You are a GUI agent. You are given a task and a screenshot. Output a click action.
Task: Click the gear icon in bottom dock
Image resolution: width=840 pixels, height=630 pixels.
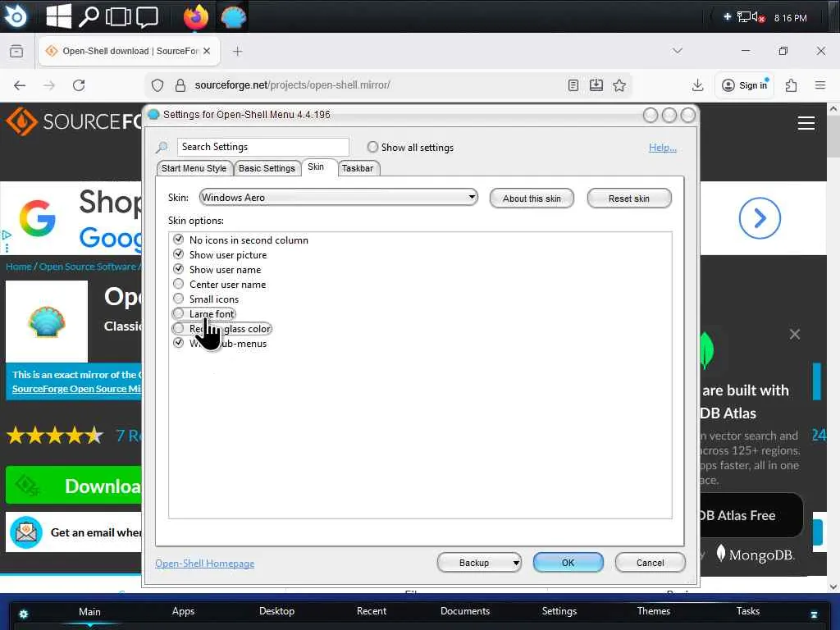[24, 614]
